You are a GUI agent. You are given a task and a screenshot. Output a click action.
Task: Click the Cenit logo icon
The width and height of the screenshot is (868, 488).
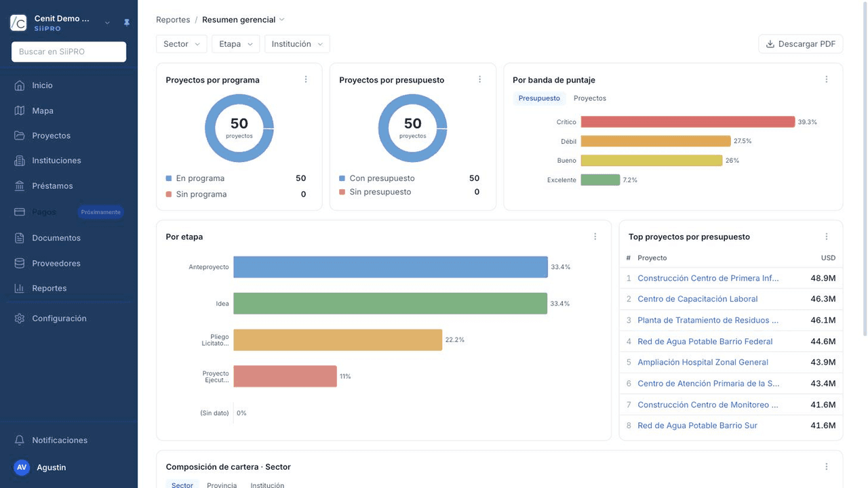(19, 23)
